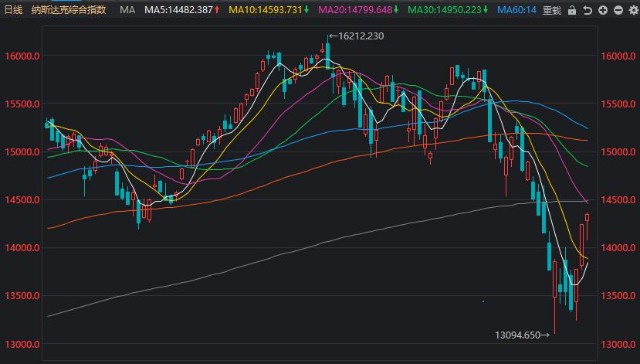Click the long-wick candle at the 13094 low

click(555, 297)
